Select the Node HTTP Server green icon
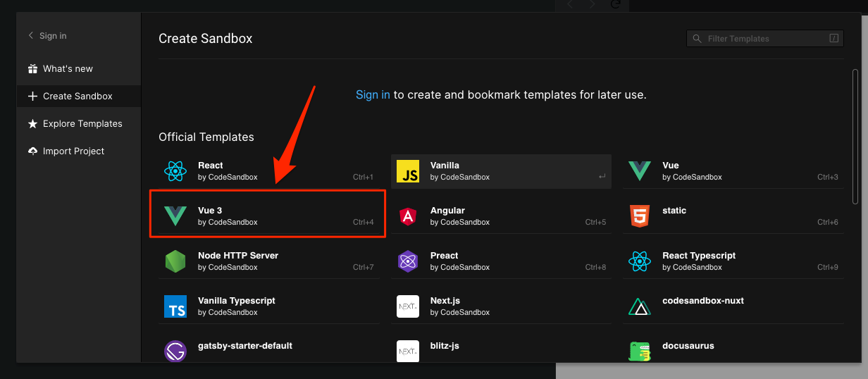868x379 pixels. tap(175, 261)
